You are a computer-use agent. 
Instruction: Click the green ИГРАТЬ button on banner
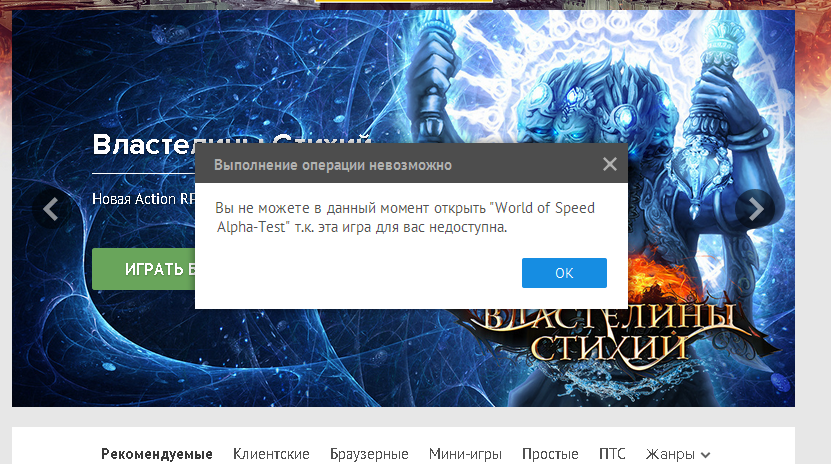click(x=144, y=269)
